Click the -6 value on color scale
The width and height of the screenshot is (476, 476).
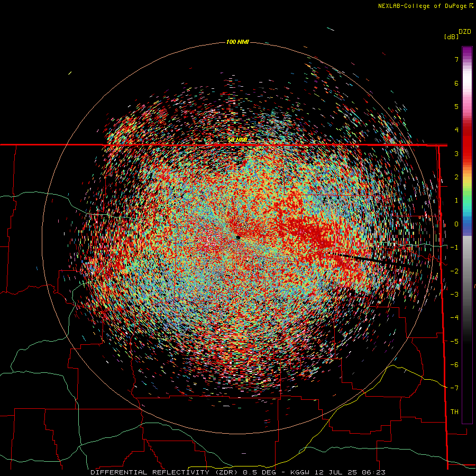(x=454, y=365)
